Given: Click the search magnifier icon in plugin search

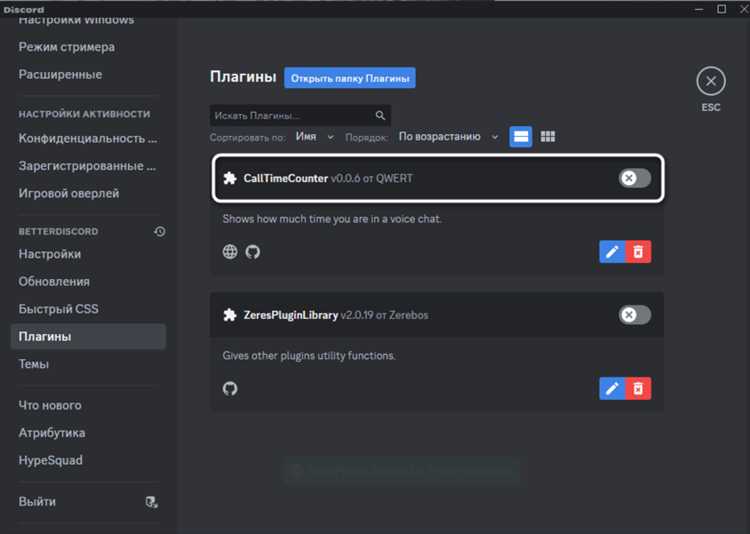Looking at the screenshot, I should [x=380, y=115].
